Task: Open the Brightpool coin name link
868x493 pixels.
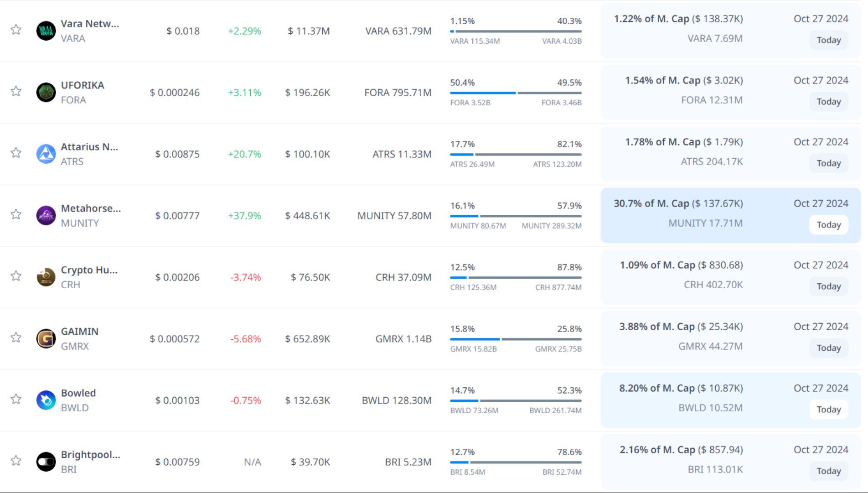Action: pyautogui.click(x=90, y=455)
